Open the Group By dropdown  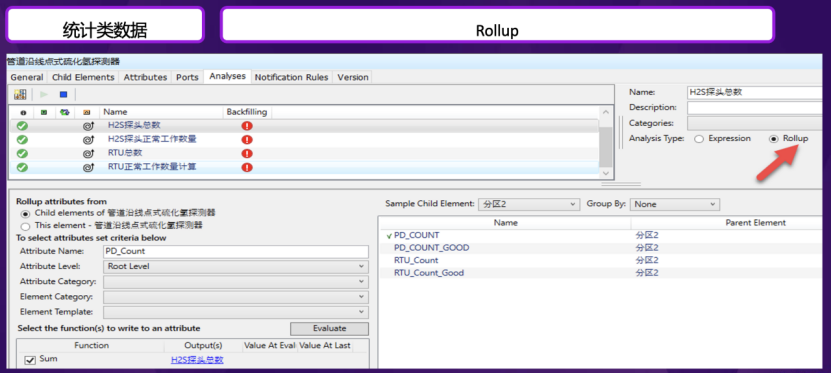675,205
